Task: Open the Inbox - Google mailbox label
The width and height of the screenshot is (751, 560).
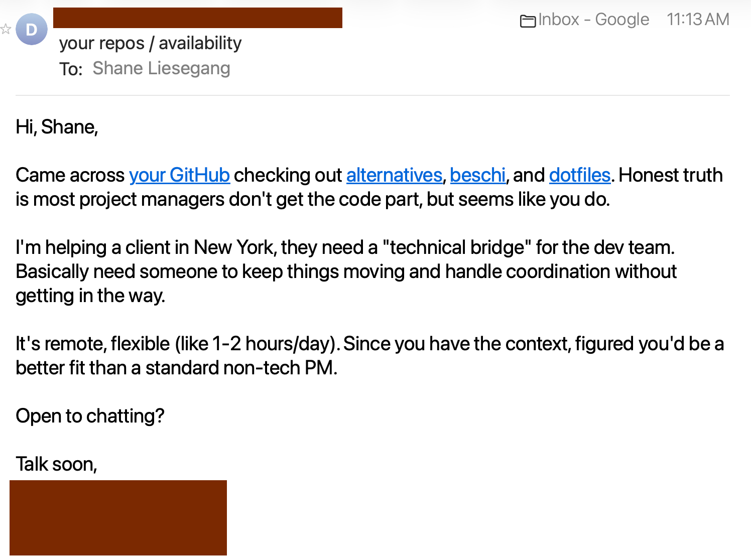Action: pyautogui.click(x=593, y=20)
